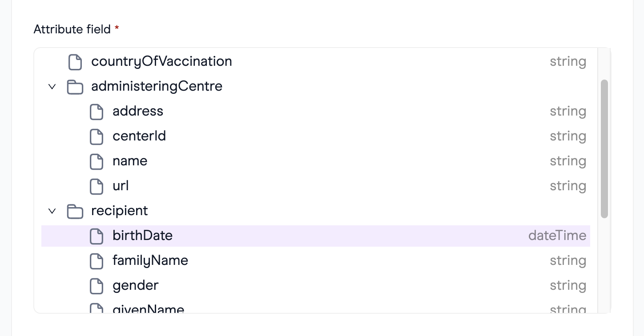
Task: Click the file icon beside address
Action: 97,112
